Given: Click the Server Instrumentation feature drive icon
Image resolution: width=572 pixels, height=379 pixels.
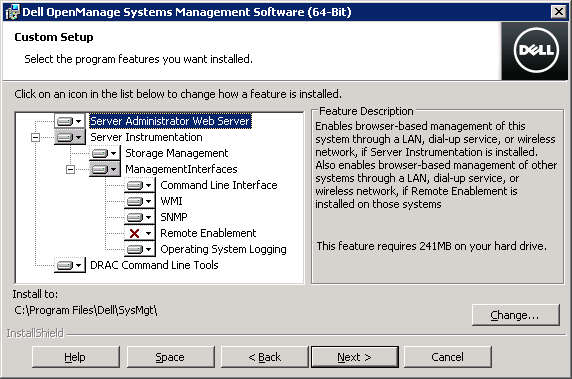Looking at the screenshot, I should click(70, 137).
